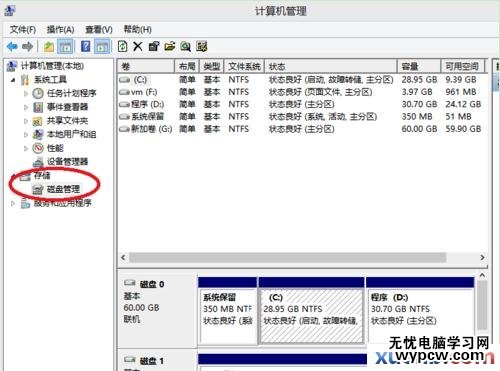Click the 59.90 GB free space cell

pyautogui.click(x=463, y=129)
